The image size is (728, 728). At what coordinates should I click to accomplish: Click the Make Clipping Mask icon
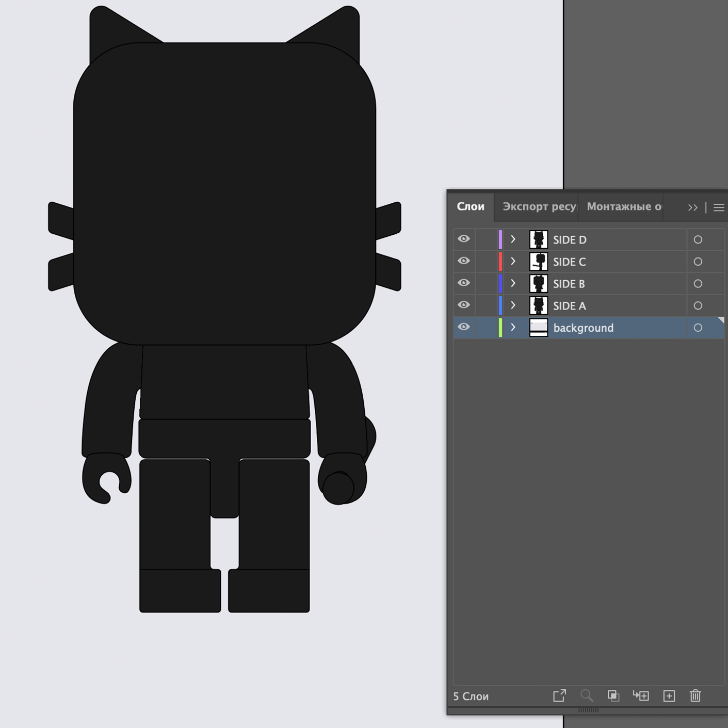coord(613,695)
